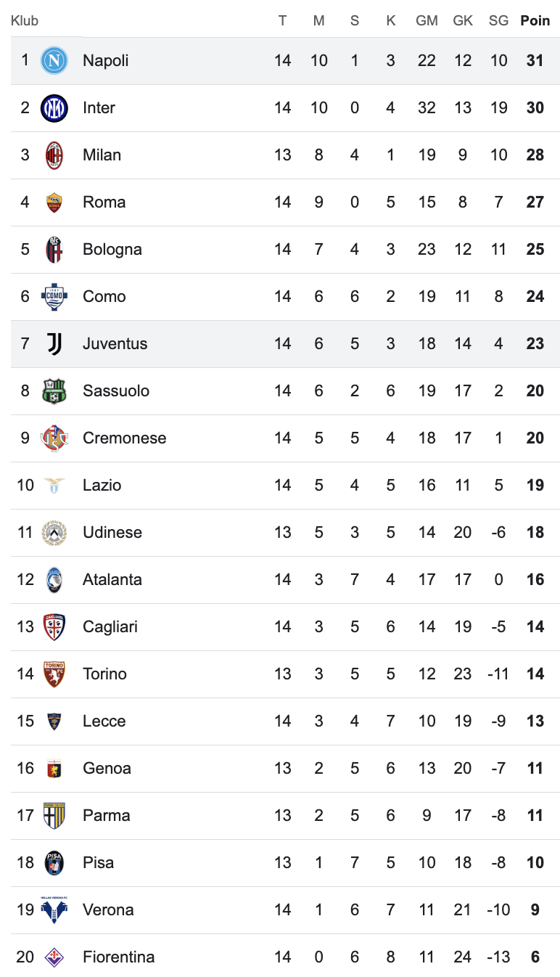
Task: Open the Bologna crest icon
Action: tap(54, 249)
